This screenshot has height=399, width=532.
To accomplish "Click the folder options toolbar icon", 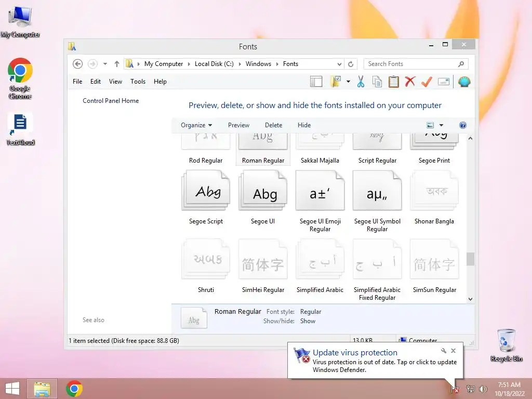I will pyautogui.click(x=336, y=82).
